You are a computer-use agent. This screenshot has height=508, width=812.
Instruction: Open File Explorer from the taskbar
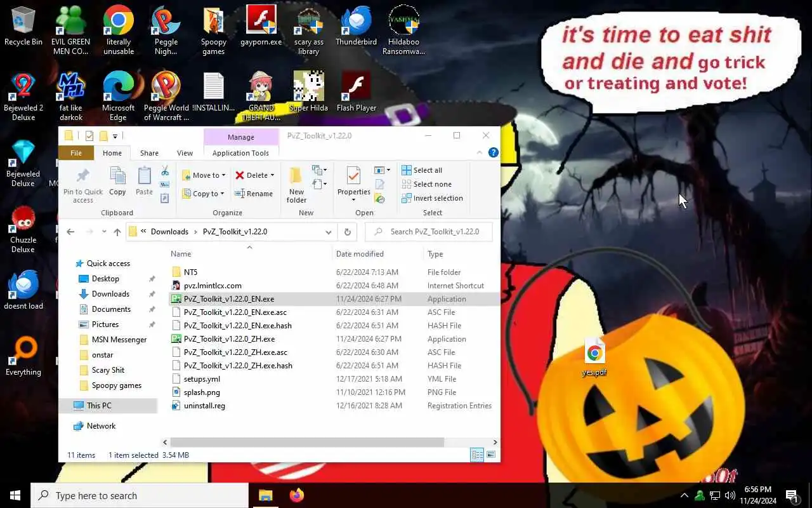point(266,495)
